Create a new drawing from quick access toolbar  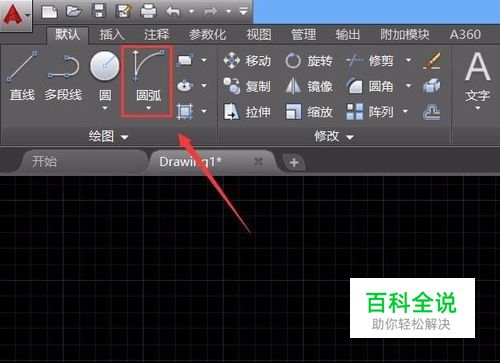pos(49,12)
